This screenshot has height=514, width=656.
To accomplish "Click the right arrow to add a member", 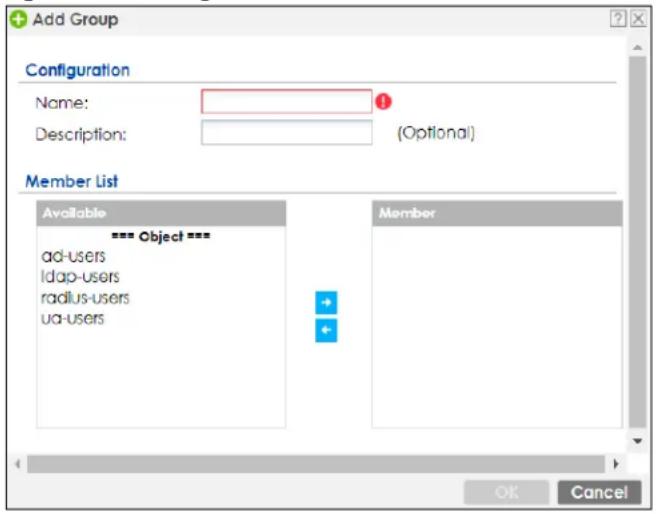I will tap(326, 302).
